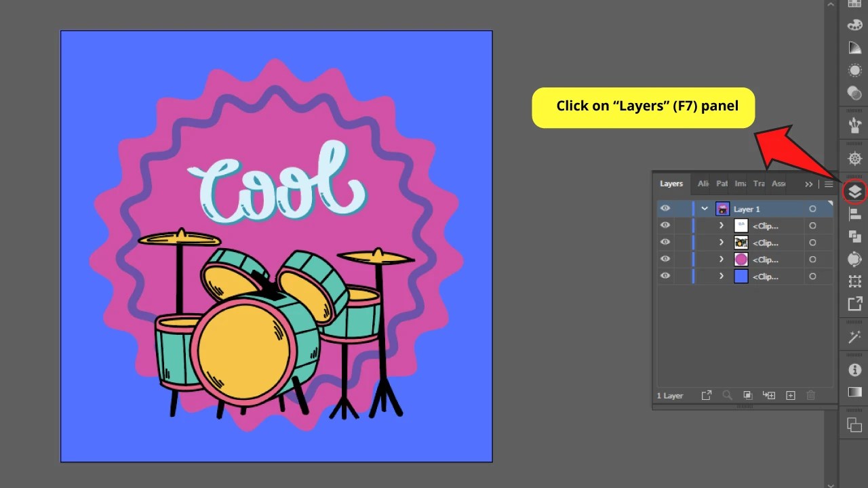Click Layer 1's target circle
This screenshot has height=488, width=868.
click(812, 209)
